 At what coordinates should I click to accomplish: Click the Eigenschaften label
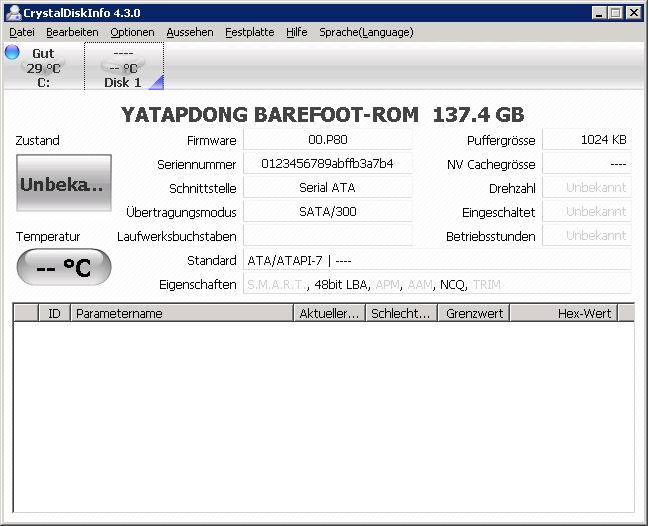tap(198, 285)
